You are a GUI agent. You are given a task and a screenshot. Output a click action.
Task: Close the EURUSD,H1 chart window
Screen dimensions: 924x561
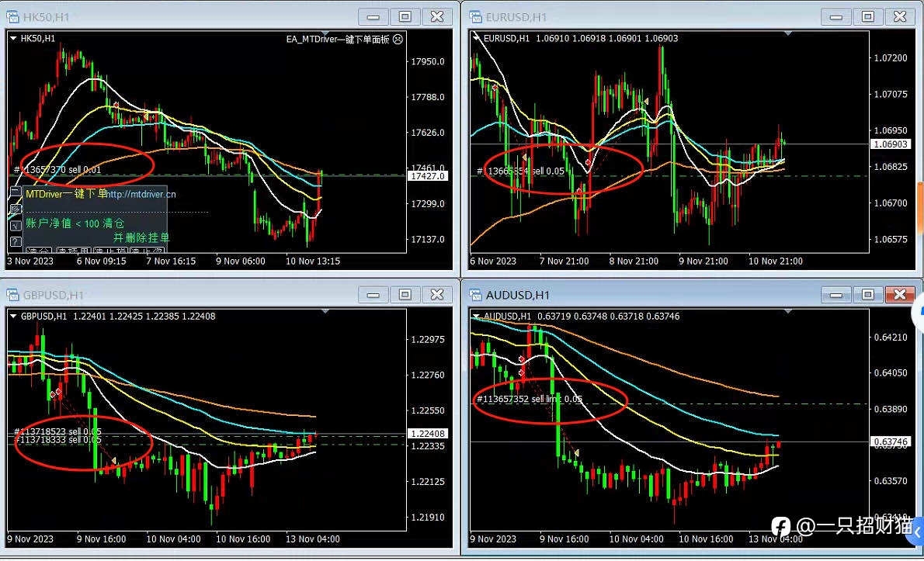(x=900, y=17)
